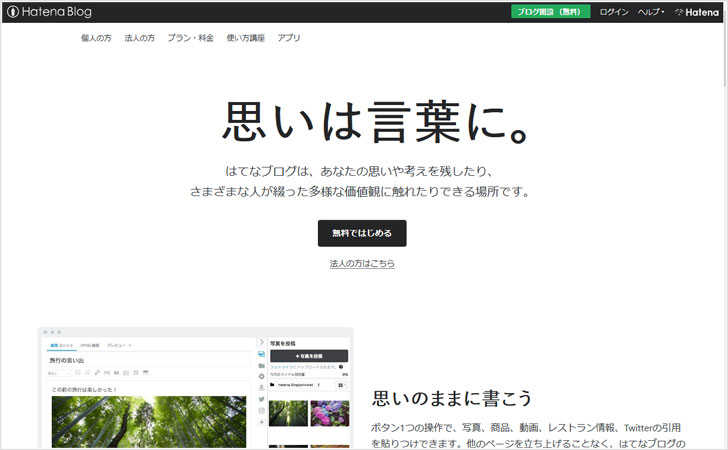The width and height of the screenshot is (728, 450).
Task: Click the 旅行の思い出 title field
Action: click(x=149, y=360)
